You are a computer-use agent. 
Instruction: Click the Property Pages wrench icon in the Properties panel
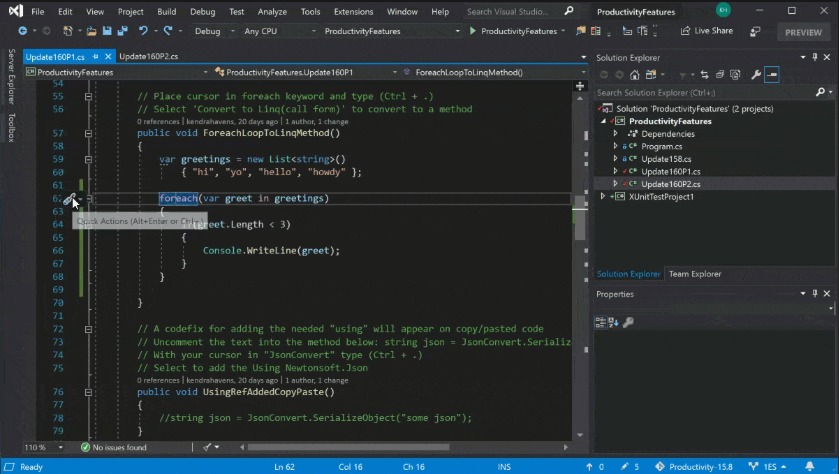(628, 322)
